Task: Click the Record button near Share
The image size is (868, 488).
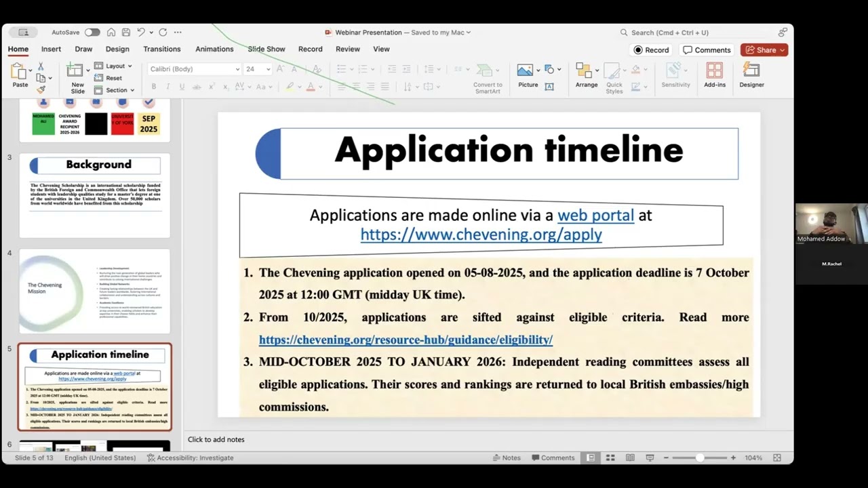Action: pos(652,50)
